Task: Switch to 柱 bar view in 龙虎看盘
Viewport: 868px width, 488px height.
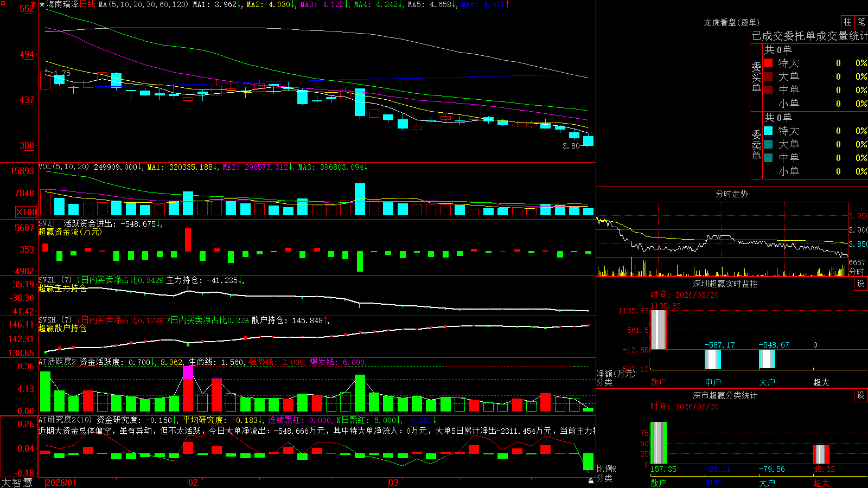Action: click(x=847, y=22)
